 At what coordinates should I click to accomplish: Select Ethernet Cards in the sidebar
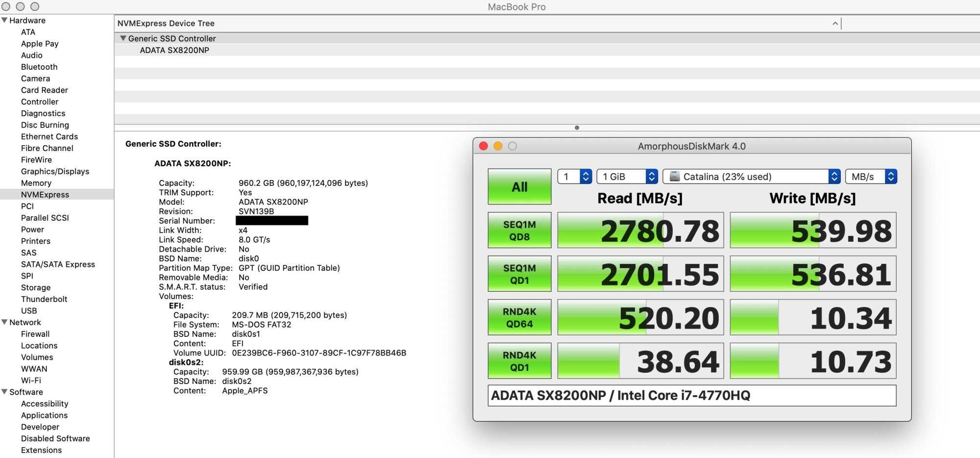[49, 136]
